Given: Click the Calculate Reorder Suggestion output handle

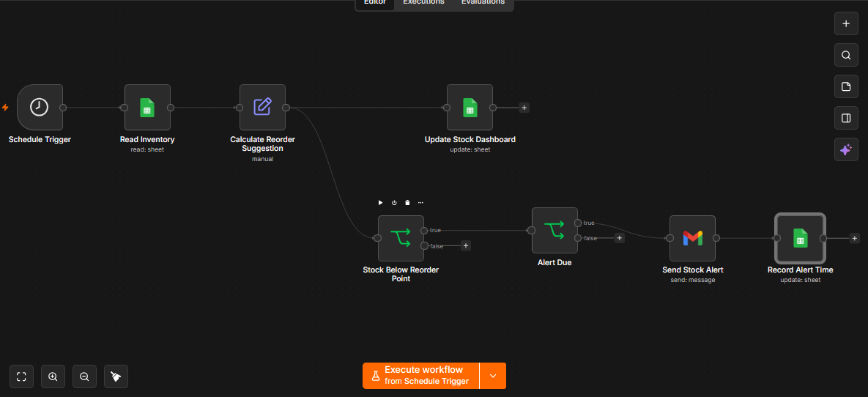Looking at the screenshot, I should point(286,108).
